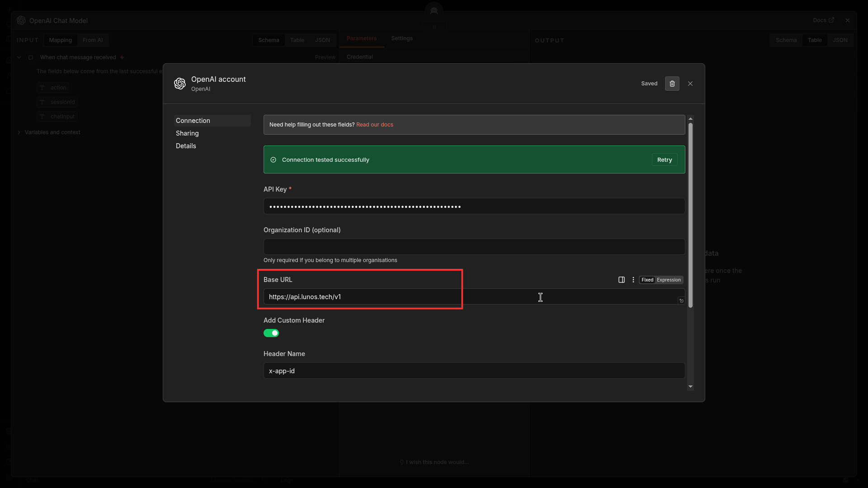Click 'I wish this node would...' in background panel

tap(434, 462)
